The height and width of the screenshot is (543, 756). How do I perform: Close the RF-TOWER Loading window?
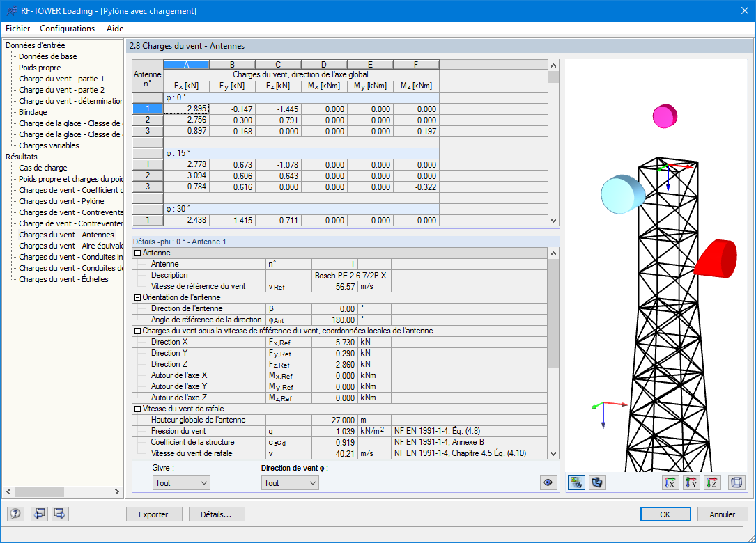[x=744, y=10]
